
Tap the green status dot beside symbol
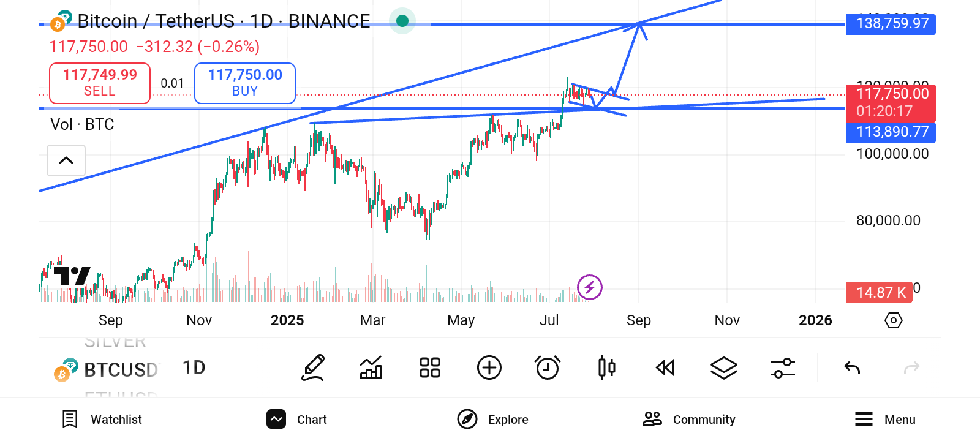[x=402, y=21]
